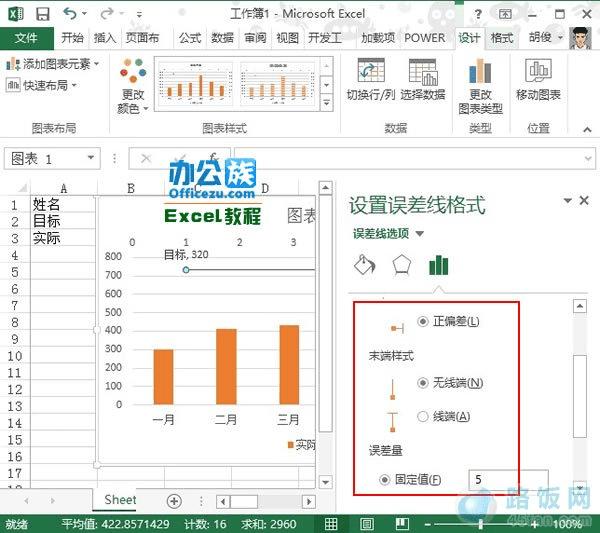Open Effects pentagon tab in pane
Image resolution: width=600 pixels, height=533 pixels.
coord(402,265)
